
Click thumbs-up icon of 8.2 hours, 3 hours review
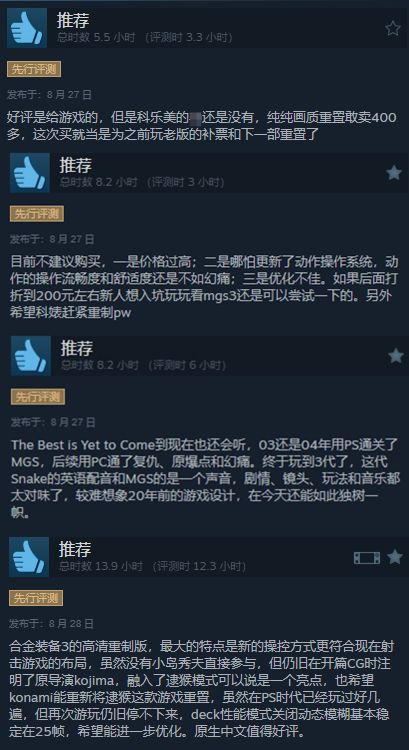(x=30, y=173)
